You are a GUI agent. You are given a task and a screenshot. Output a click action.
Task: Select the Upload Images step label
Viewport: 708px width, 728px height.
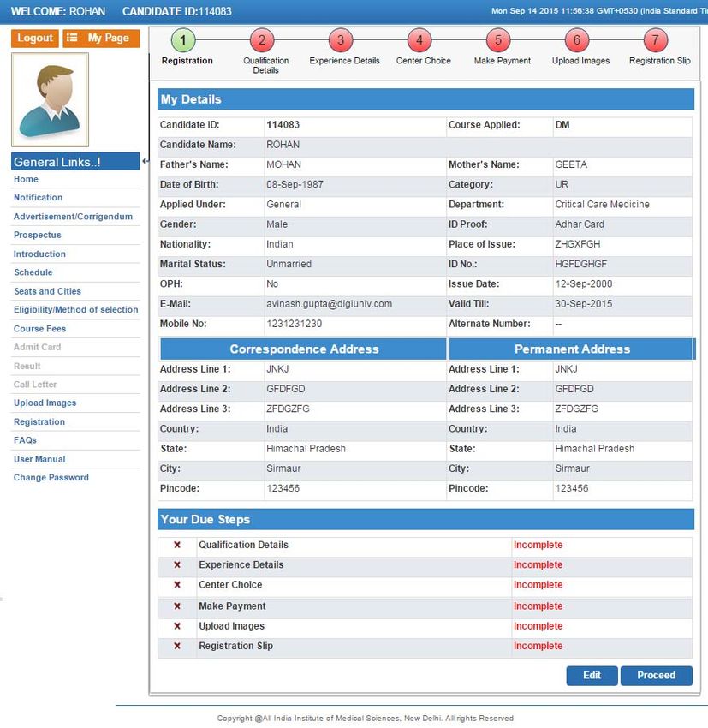coord(580,60)
